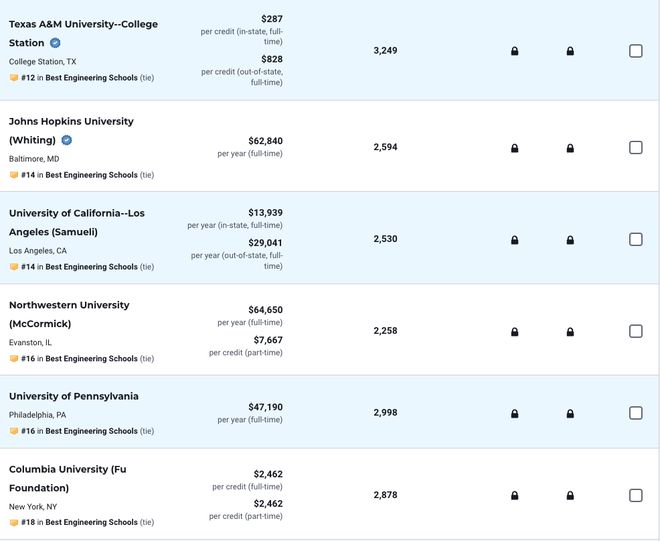660x541 pixels.
Task: Click the second lock icon in Johns Hopkins row
Action: click(x=570, y=148)
